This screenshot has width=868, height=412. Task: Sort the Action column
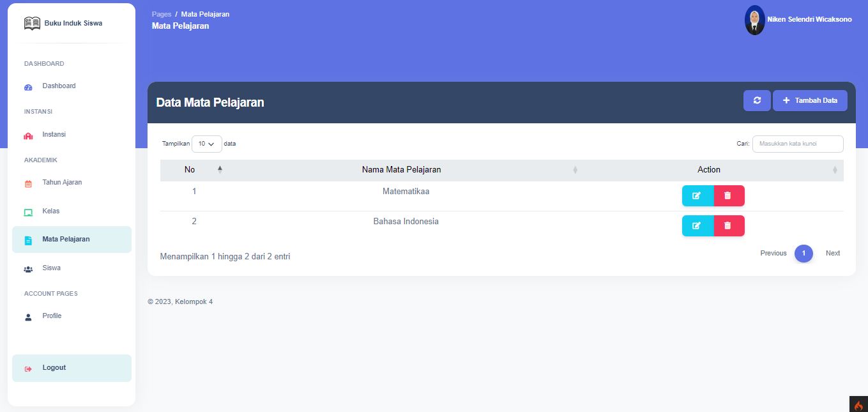tap(709, 170)
